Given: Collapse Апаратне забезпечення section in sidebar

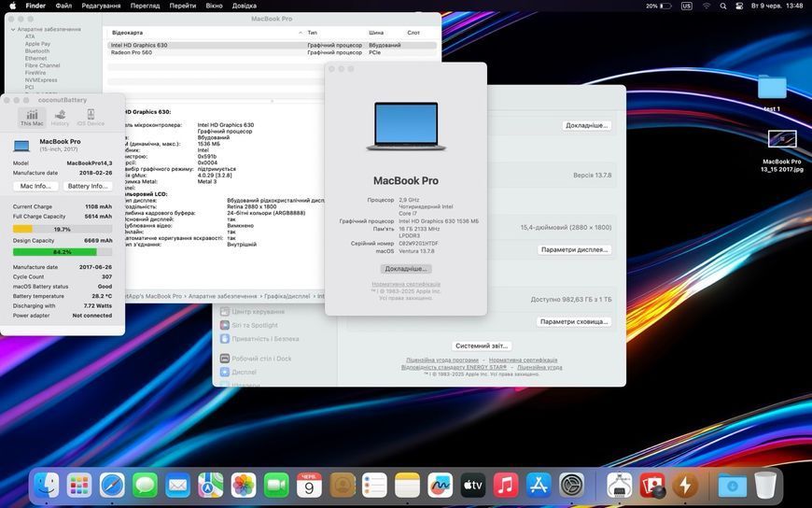Looking at the screenshot, I should [13, 30].
